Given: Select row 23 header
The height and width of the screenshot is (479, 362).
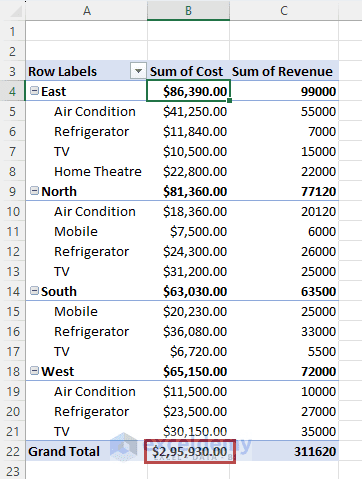Looking at the screenshot, I should [13, 470].
